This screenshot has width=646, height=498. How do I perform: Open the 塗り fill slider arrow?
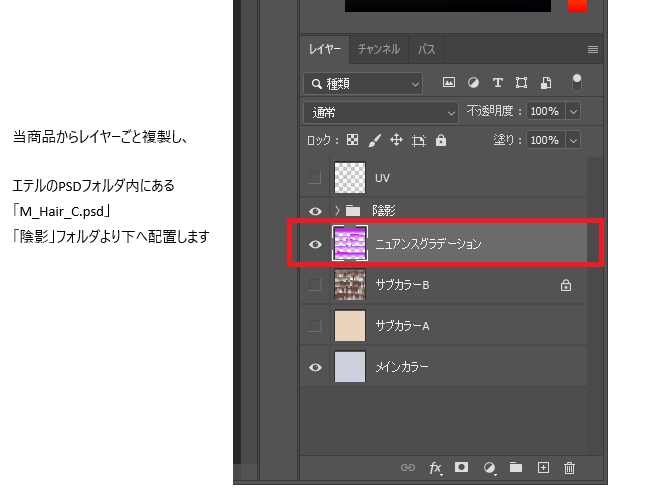coord(573,140)
